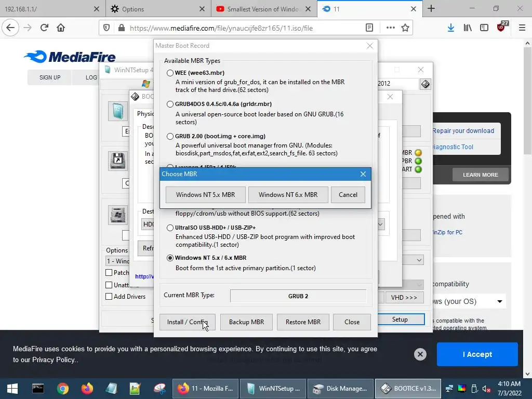
Task: Close the Choose MBR popup with X
Action: click(x=363, y=174)
